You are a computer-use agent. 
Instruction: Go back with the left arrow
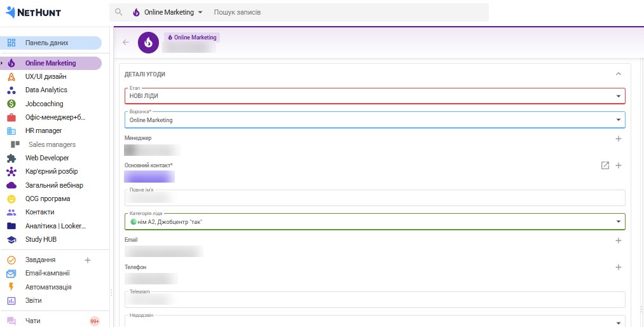coord(126,42)
